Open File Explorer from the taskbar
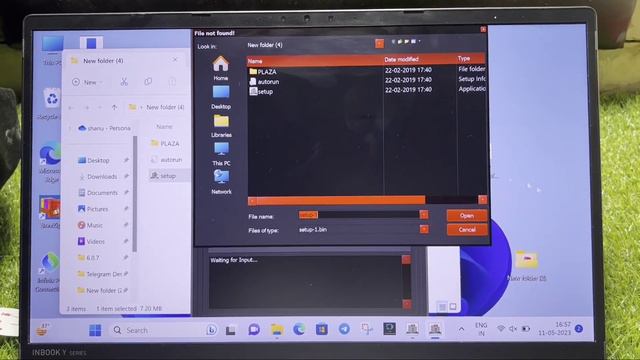Viewport: 640px width, 360px height. 277,329
